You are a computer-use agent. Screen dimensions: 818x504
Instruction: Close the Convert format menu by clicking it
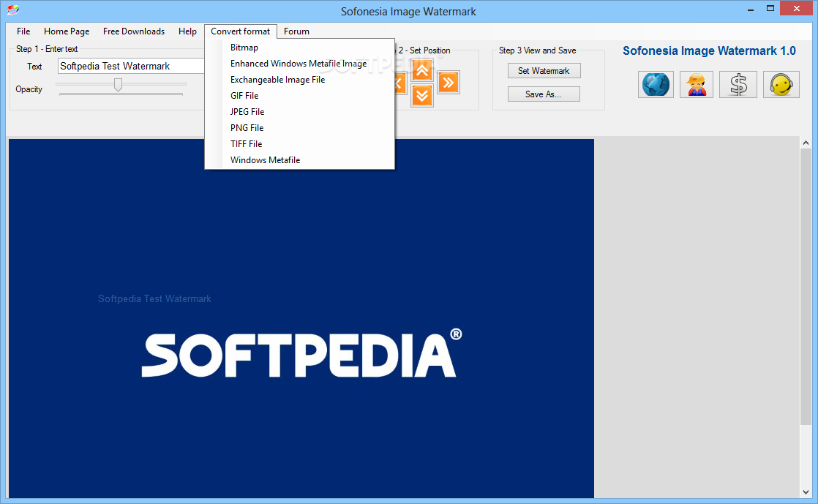click(x=241, y=31)
